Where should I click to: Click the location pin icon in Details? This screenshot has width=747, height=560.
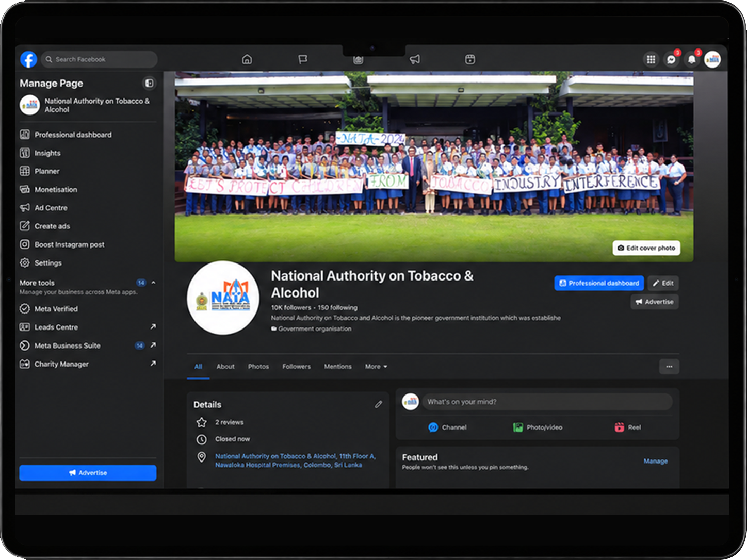pyautogui.click(x=202, y=457)
